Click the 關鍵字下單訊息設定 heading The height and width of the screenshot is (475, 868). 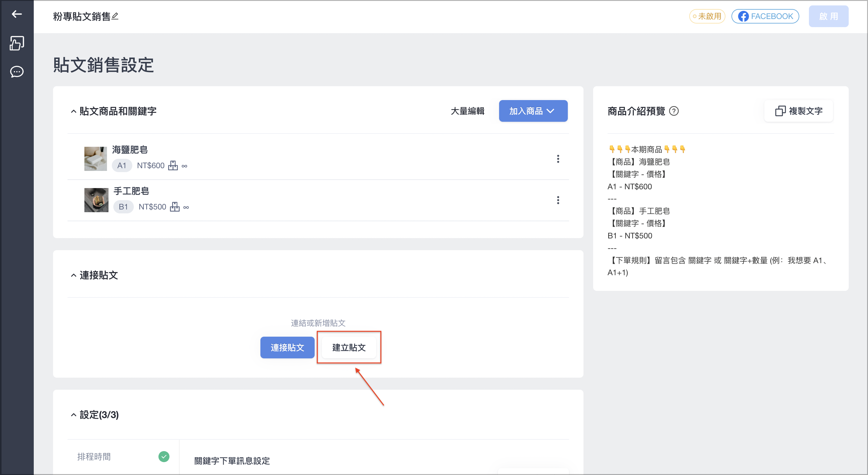tap(232, 461)
